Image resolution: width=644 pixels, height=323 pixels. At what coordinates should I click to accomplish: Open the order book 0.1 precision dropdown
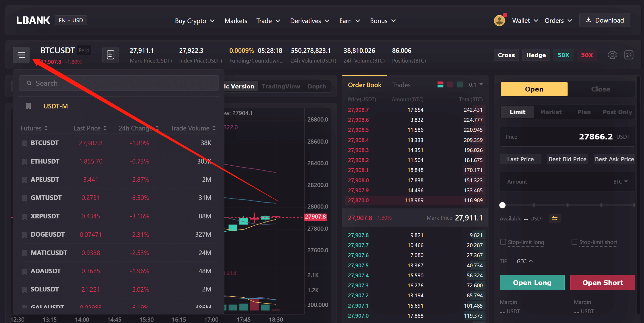(x=476, y=85)
